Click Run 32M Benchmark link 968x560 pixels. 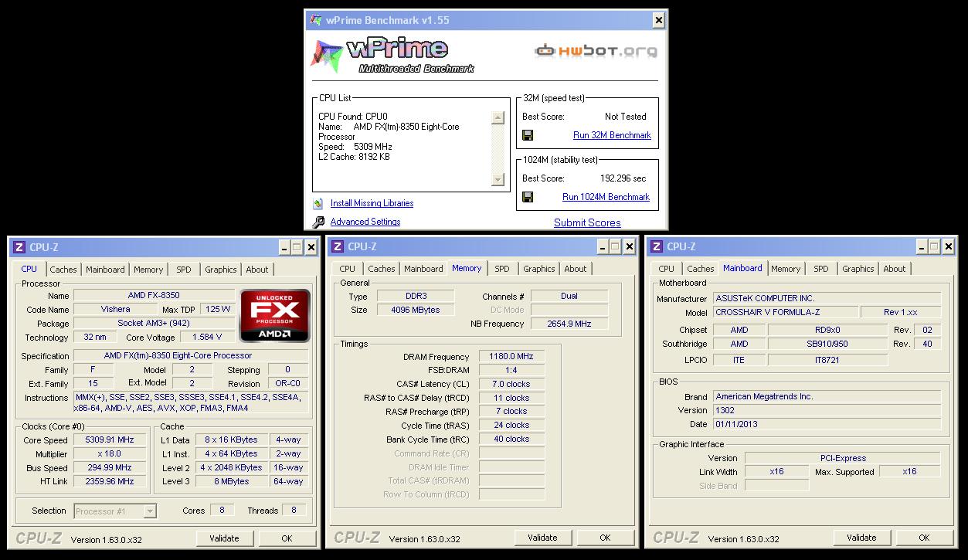pos(612,135)
